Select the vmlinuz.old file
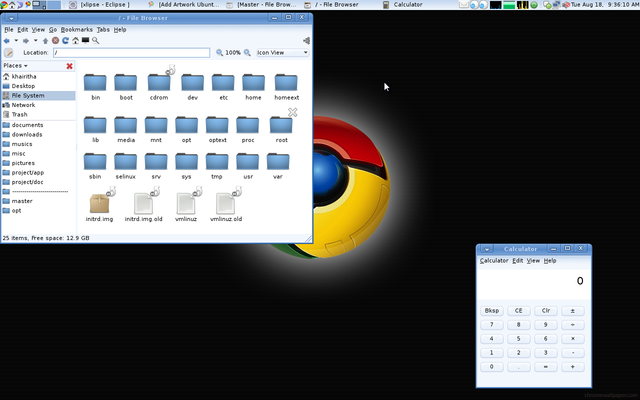The image size is (640, 400). [x=226, y=204]
